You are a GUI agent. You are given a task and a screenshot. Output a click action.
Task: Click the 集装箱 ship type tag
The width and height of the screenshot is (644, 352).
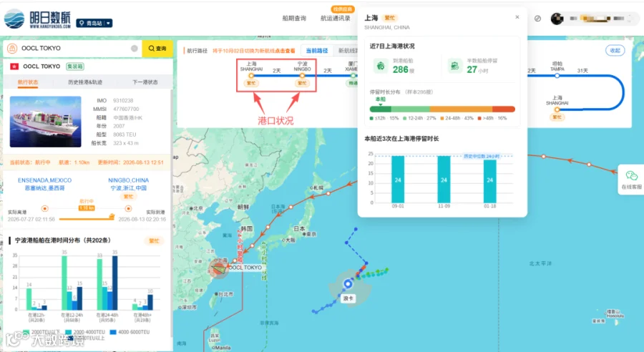click(75, 66)
